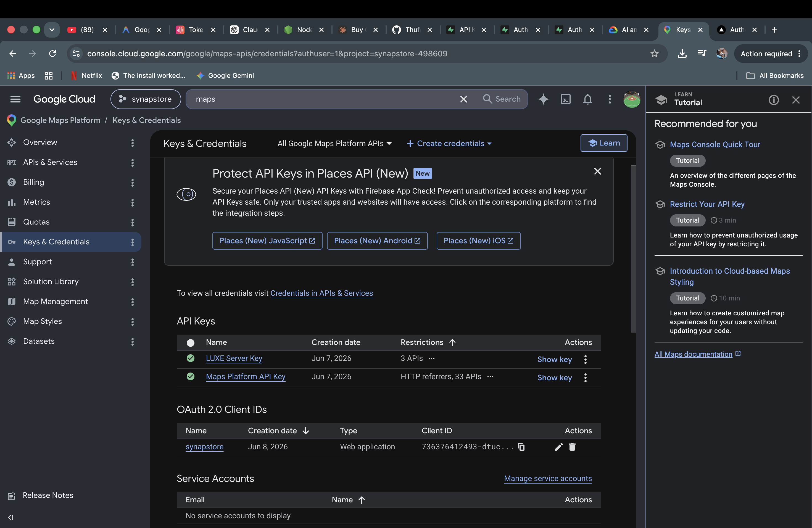Expand the All Google Maps Platform APIs filter
The height and width of the screenshot is (528, 812).
[x=334, y=144]
